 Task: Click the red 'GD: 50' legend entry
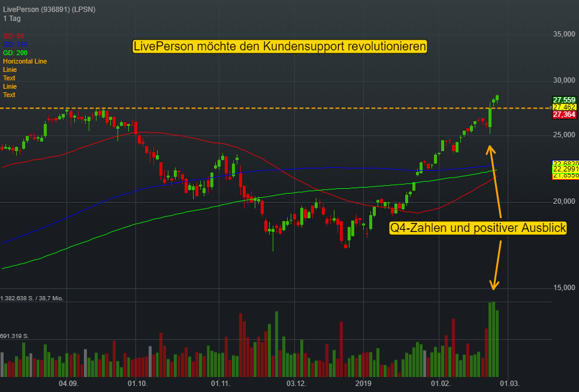pyautogui.click(x=13, y=36)
